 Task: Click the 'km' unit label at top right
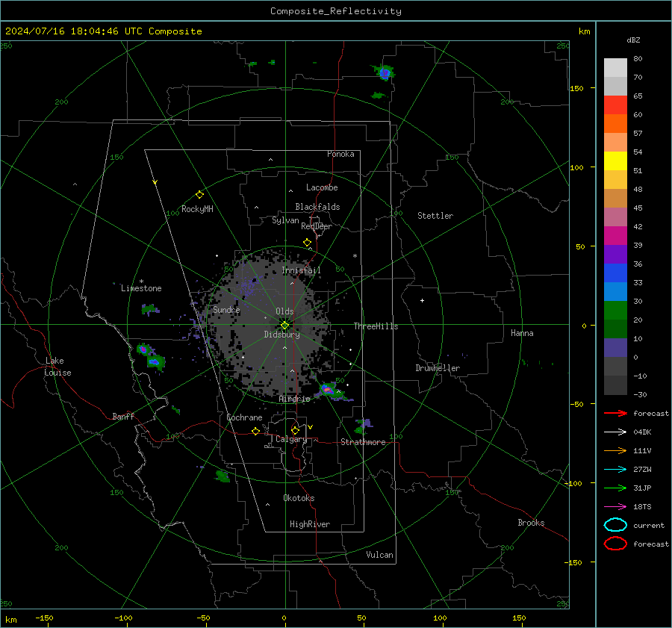584,31
